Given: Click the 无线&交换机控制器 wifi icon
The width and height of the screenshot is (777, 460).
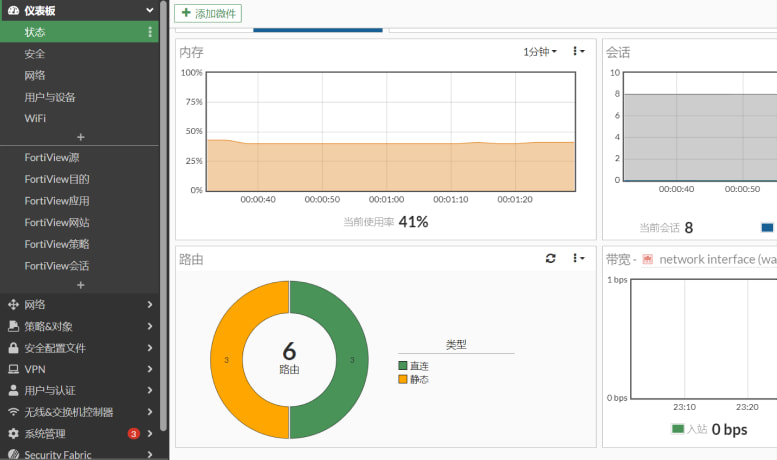Looking at the screenshot, I should [x=13, y=412].
